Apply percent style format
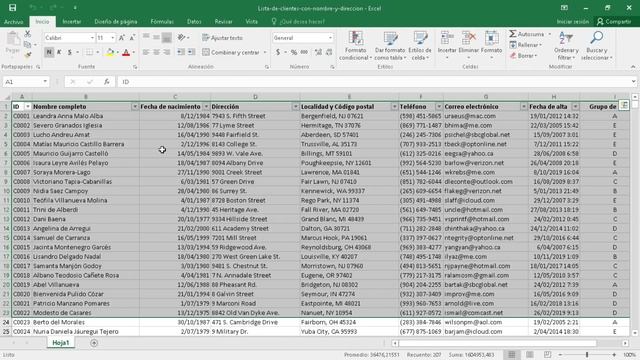 coord(294,52)
